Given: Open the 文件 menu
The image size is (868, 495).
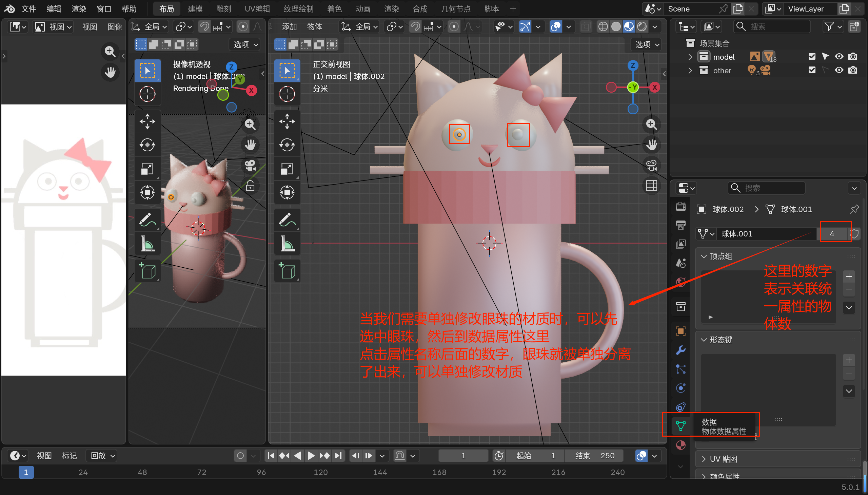Looking at the screenshot, I should (x=28, y=9).
